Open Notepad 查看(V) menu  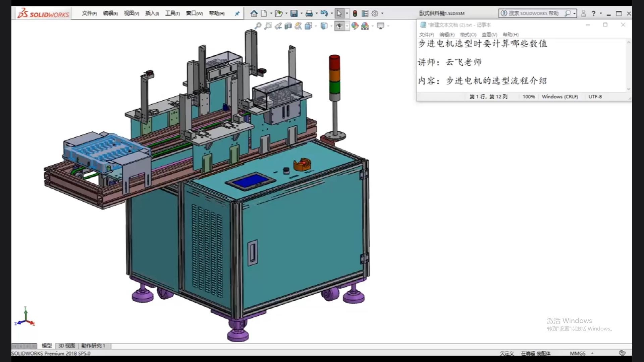[x=489, y=35]
